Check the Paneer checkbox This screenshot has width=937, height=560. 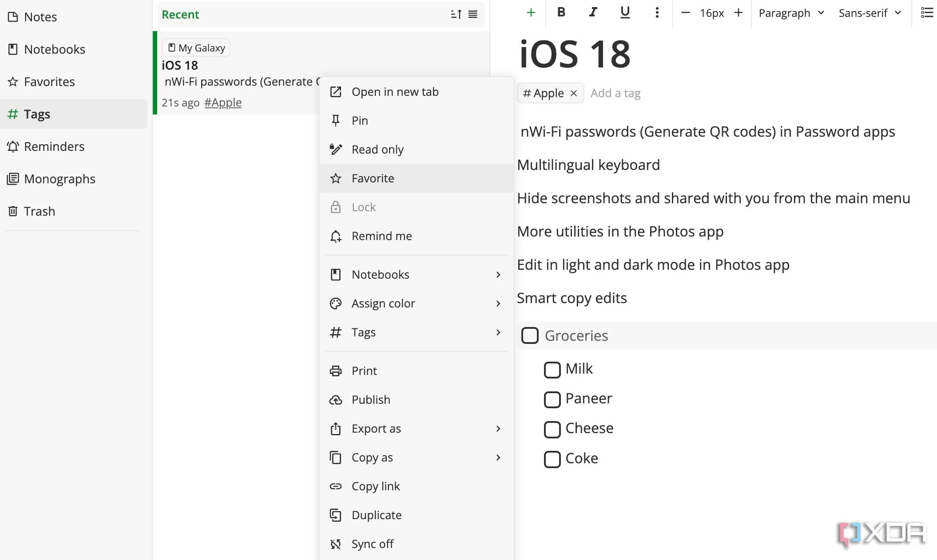coord(552,399)
